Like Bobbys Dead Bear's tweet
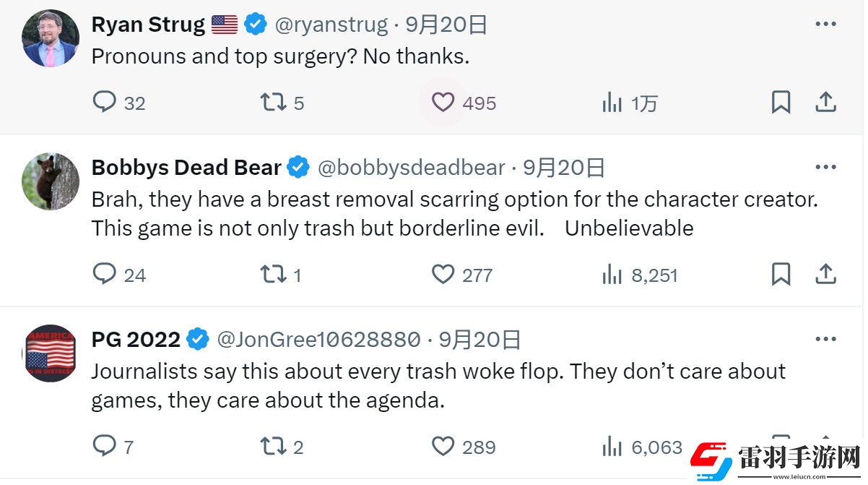Screen dimensions: 868x485 coord(443,274)
